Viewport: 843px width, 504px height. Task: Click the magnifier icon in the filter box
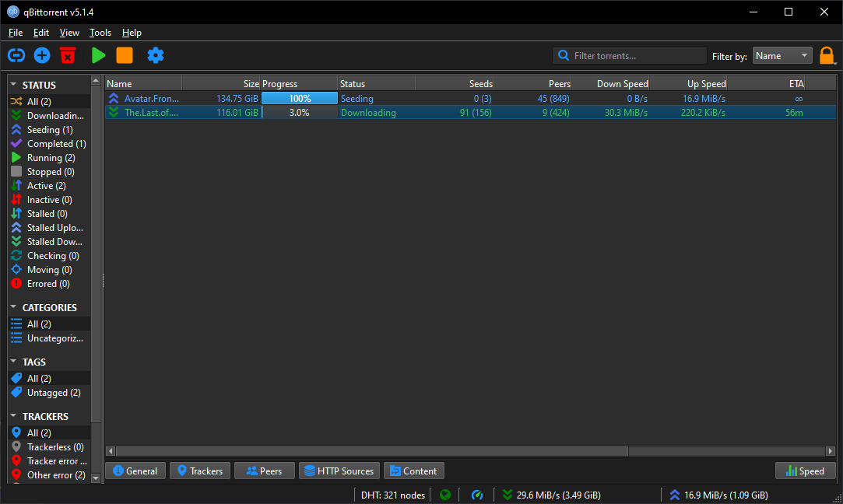564,55
